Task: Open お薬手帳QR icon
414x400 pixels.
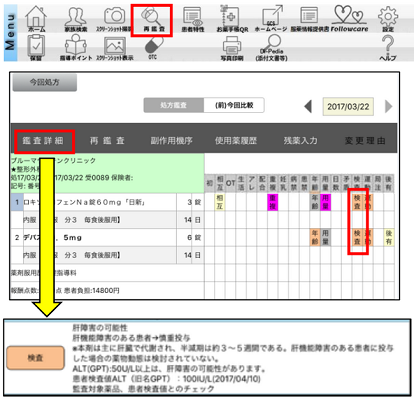Action: [232, 19]
